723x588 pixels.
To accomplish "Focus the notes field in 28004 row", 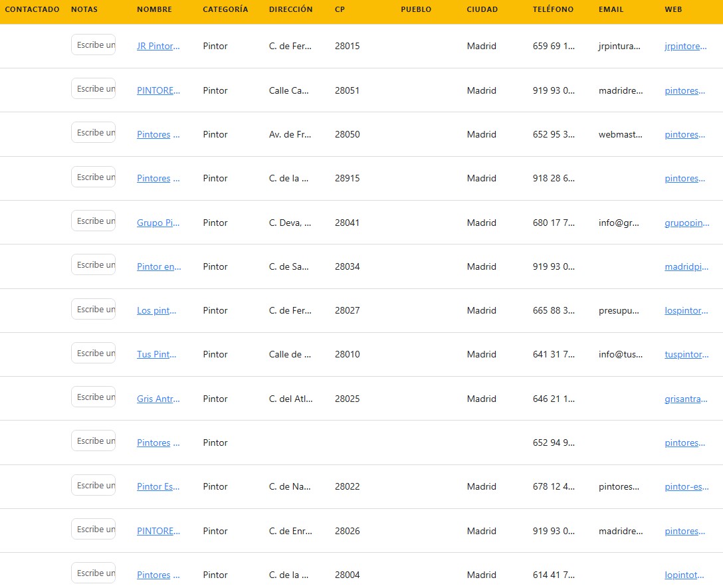I will coord(93,573).
